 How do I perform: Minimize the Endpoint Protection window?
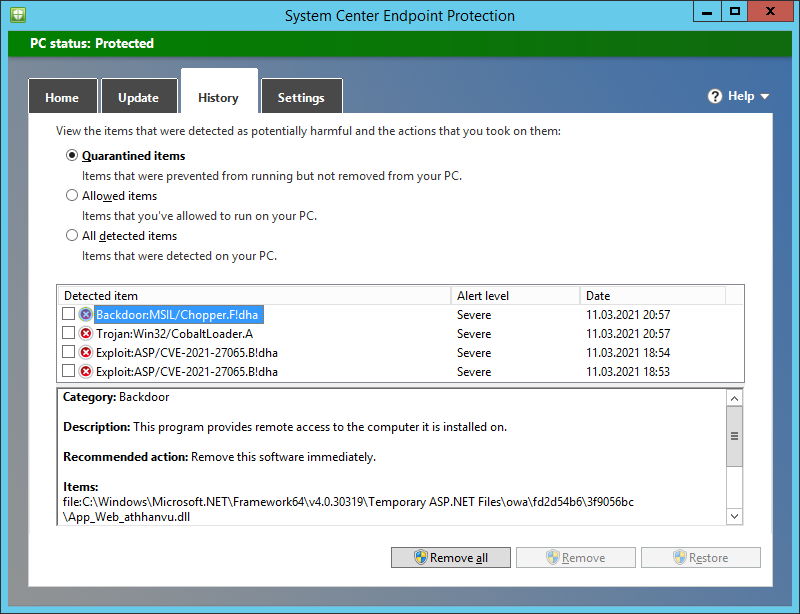point(707,12)
